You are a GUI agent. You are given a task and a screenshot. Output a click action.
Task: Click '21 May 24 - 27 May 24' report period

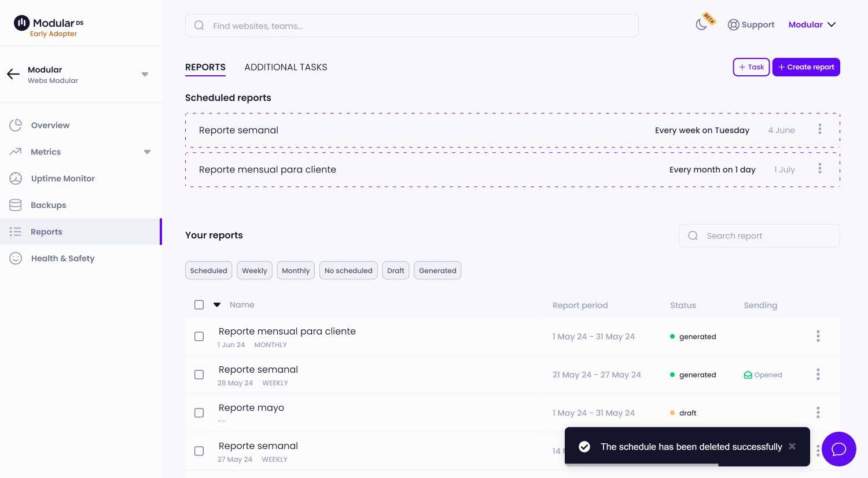point(597,374)
